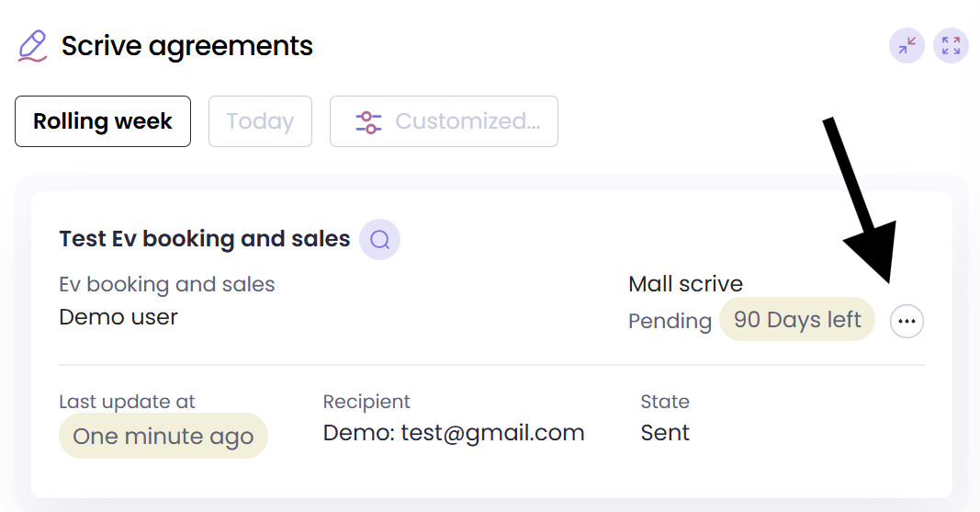Open the Test Ev booking and sales agreement
980x512 pixels.
204,239
